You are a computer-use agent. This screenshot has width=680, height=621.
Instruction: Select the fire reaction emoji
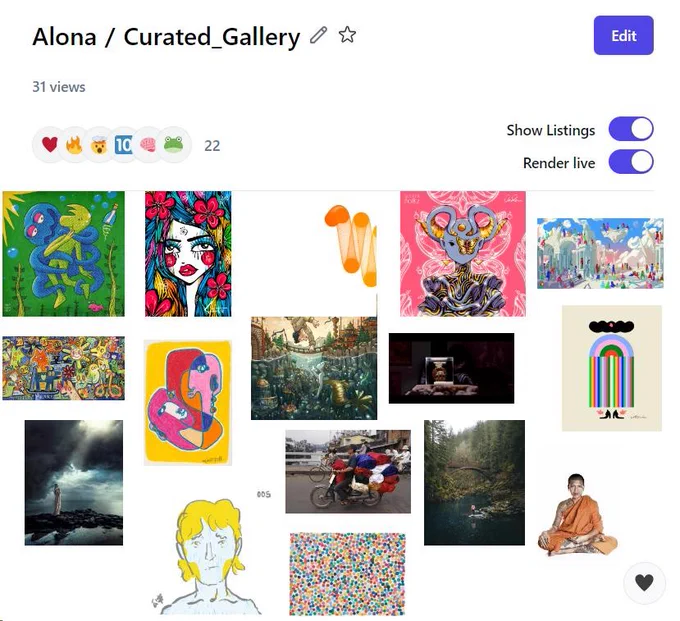(74, 145)
